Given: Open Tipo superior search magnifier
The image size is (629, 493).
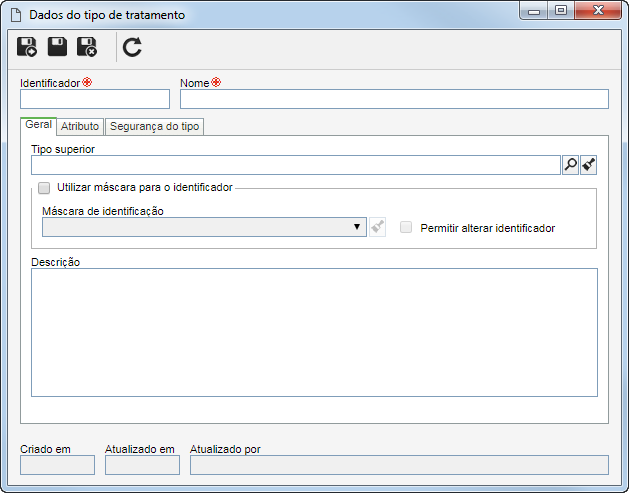Looking at the screenshot, I should tap(570, 165).
